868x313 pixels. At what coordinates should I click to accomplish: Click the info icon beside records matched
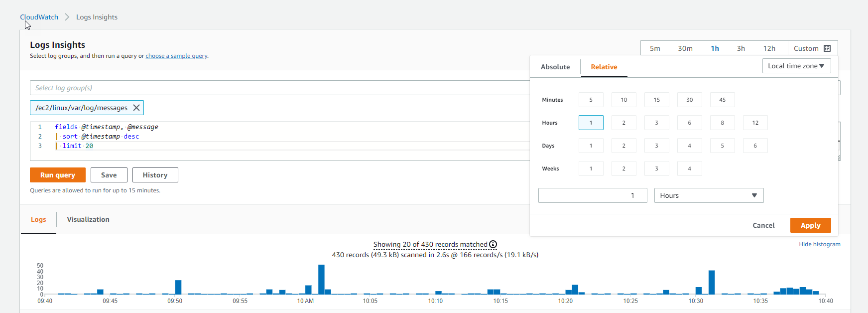493,244
